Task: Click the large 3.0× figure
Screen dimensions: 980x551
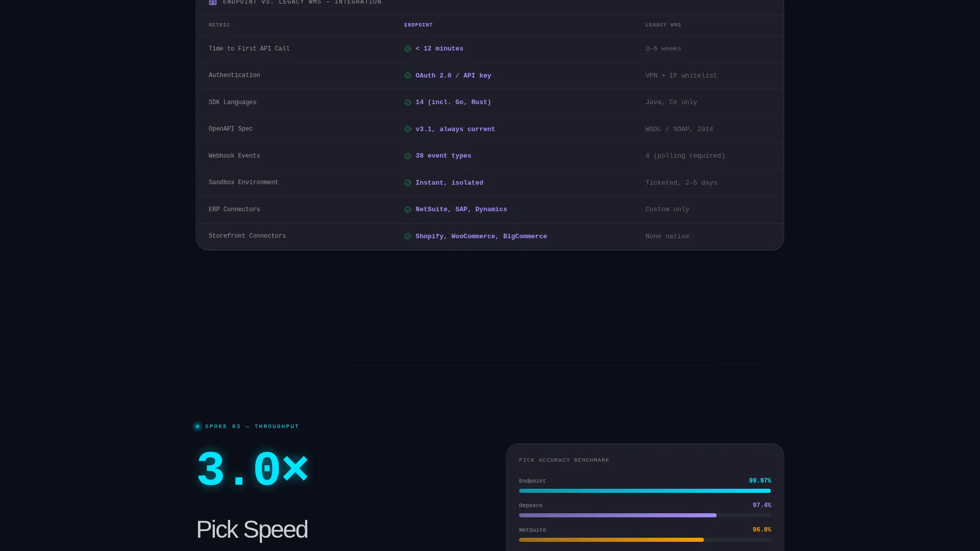Action: click(x=253, y=469)
